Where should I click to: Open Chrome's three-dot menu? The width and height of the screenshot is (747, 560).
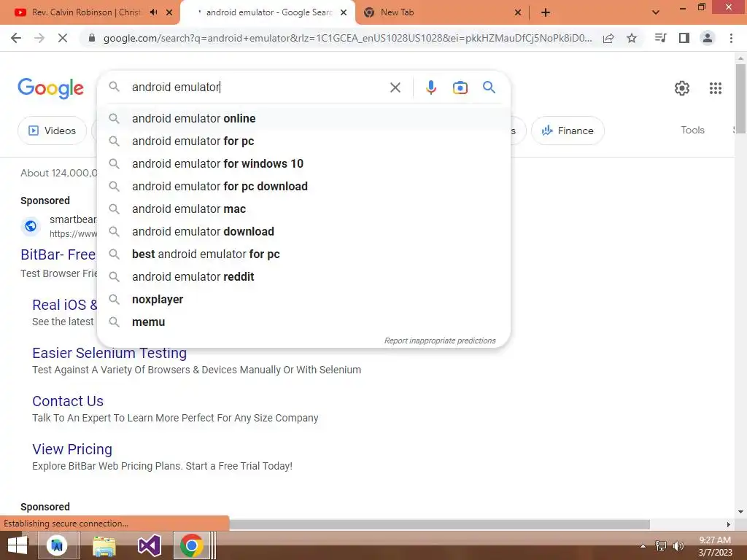731,38
